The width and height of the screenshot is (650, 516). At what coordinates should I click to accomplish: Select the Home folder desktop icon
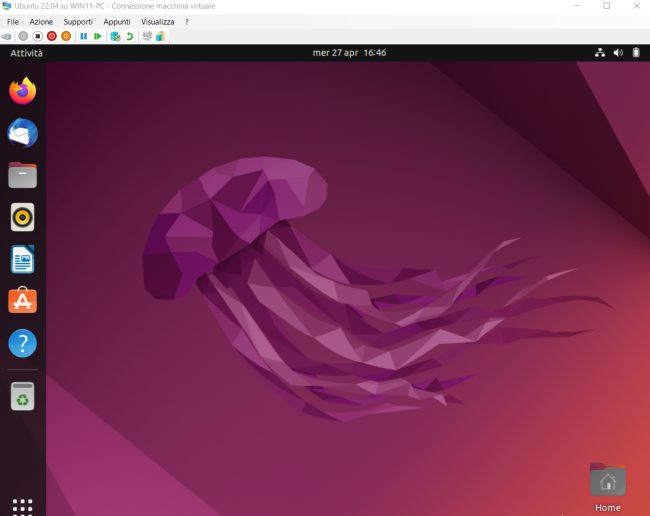pyautogui.click(x=608, y=480)
